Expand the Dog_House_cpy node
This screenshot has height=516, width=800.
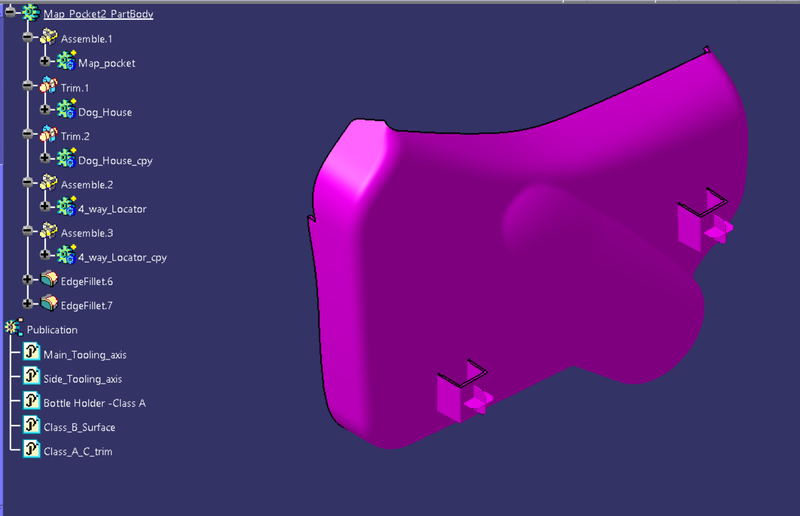coord(45,158)
